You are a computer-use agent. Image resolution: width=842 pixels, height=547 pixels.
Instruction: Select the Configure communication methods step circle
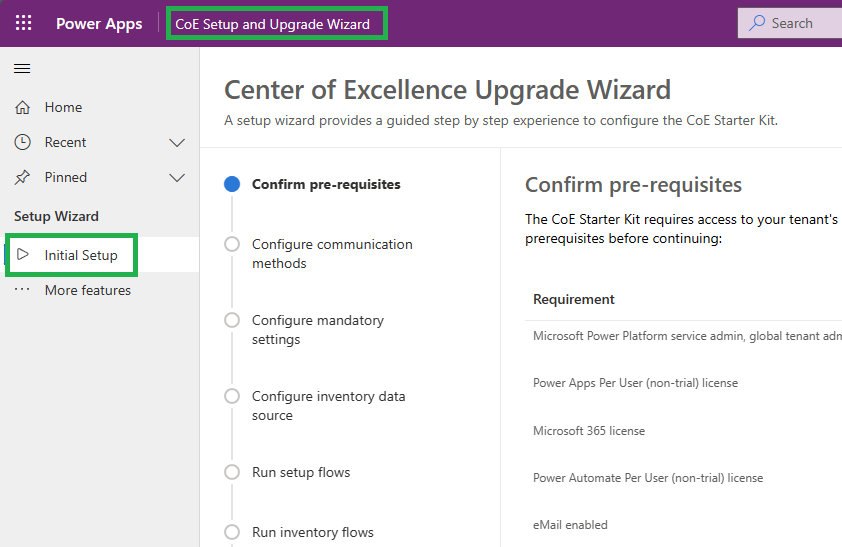tap(232, 244)
